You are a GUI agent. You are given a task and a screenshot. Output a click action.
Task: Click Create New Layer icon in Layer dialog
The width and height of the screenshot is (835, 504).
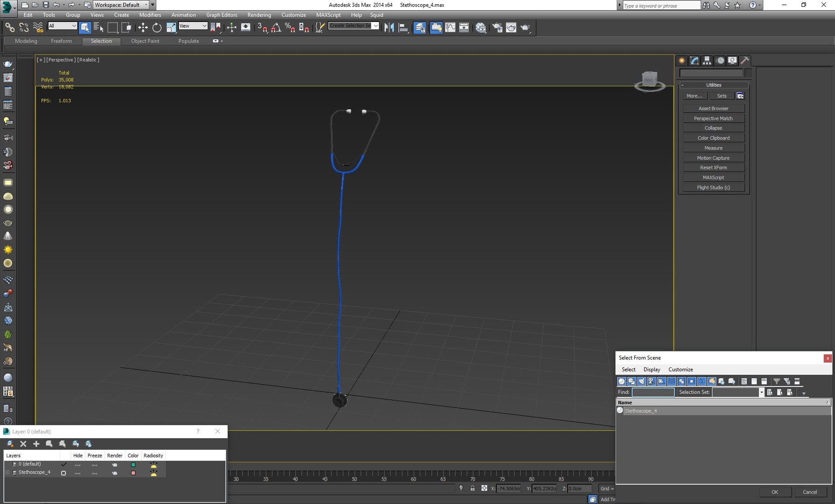coord(10,444)
